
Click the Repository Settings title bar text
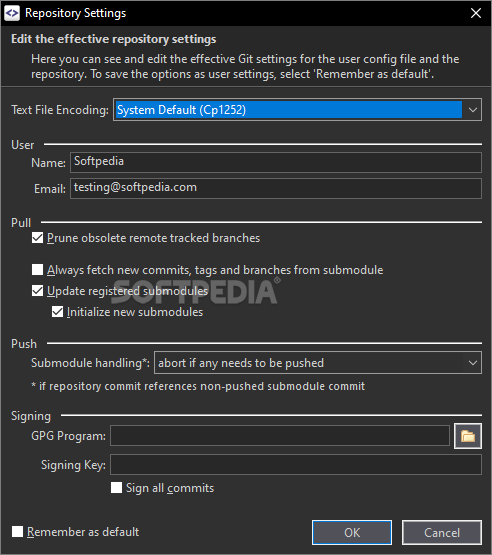[x=75, y=13]
